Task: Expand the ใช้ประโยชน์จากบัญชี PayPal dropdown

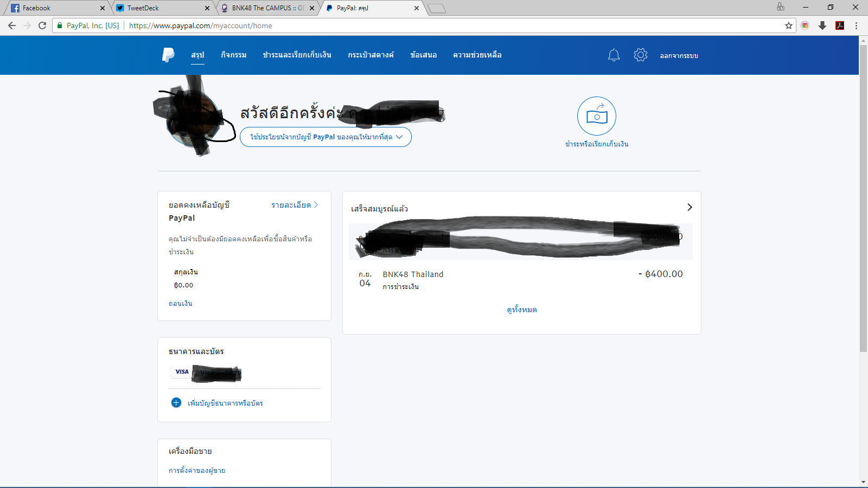Action: 325,137
